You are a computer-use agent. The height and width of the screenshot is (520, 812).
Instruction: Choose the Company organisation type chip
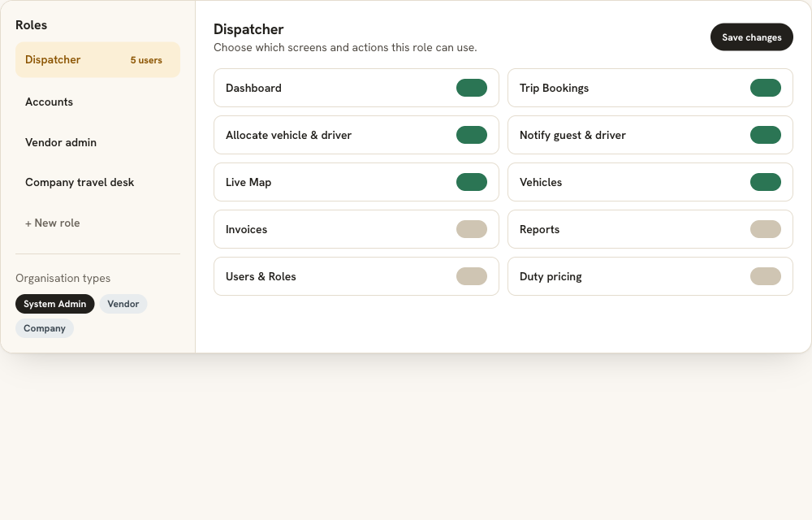tap(45, 328)
